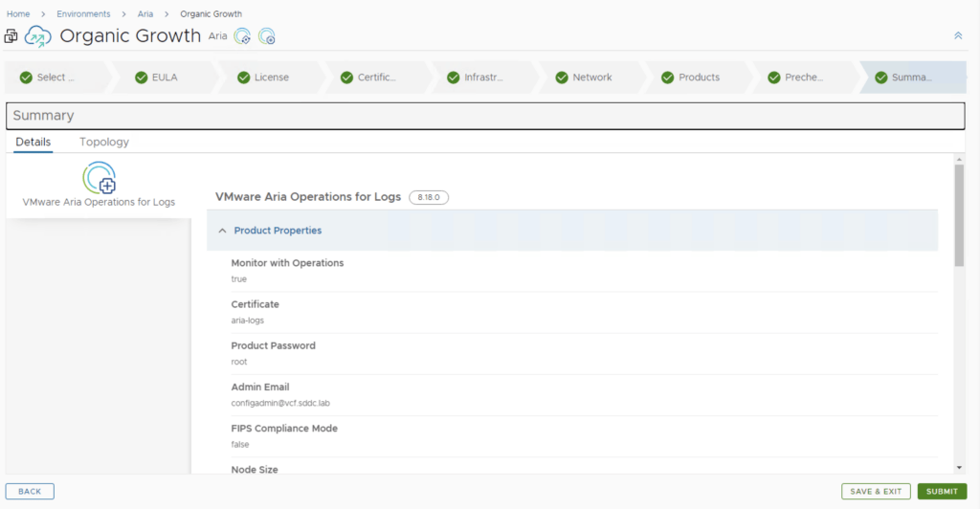Screen dimensions: 980x509
Task: Click the Back button
Action: click(30, 492)
